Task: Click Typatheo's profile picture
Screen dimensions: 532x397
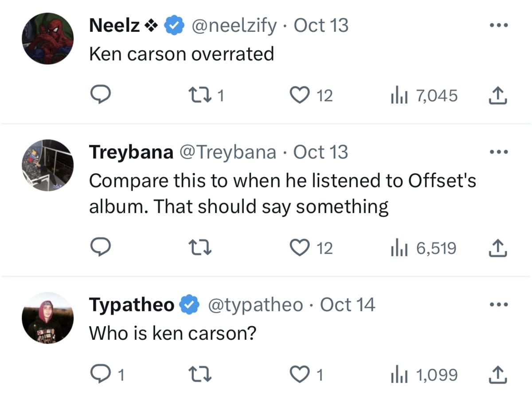Action: tap(47, 318)
